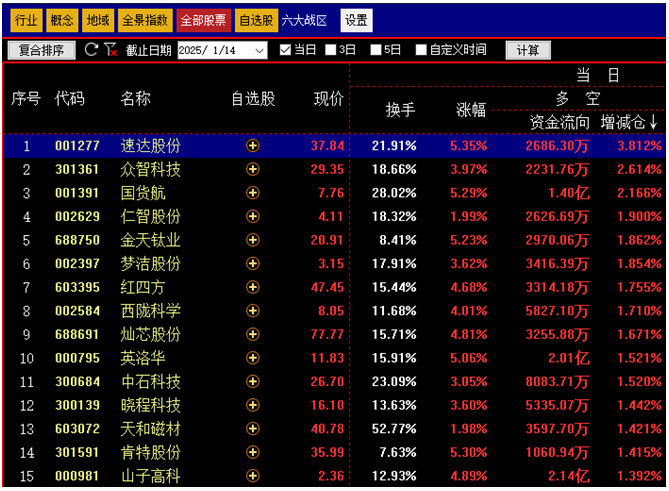
Task: Select stock code 688750
Action: (x=77, y=240)
